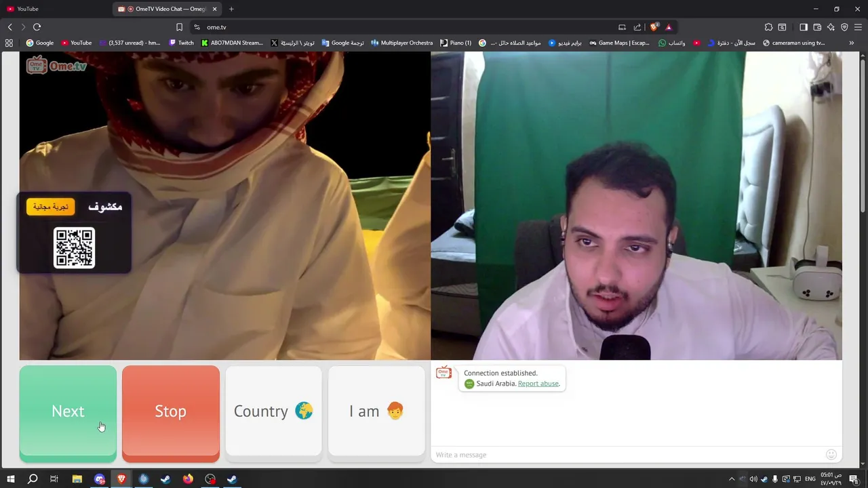The image size is (868, 488).
Task: Open the Brave Wallet icon
Action: click(x=817, y=27)
